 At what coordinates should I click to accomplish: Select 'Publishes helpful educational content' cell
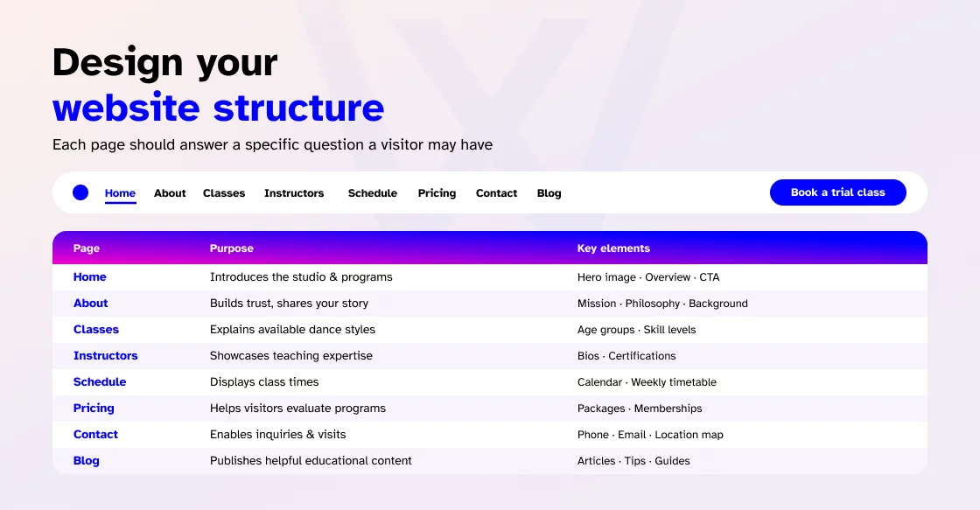pyautogui.click(x=311, y=461)
